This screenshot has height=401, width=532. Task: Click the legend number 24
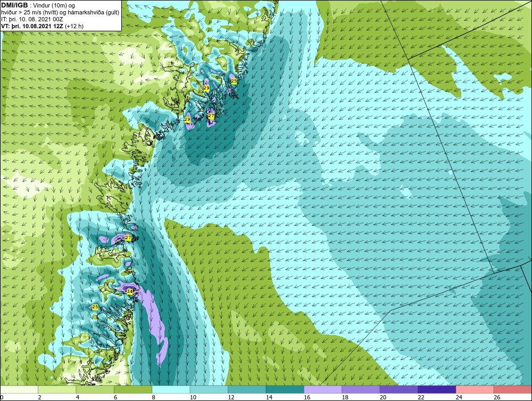[x=459, y=397]
